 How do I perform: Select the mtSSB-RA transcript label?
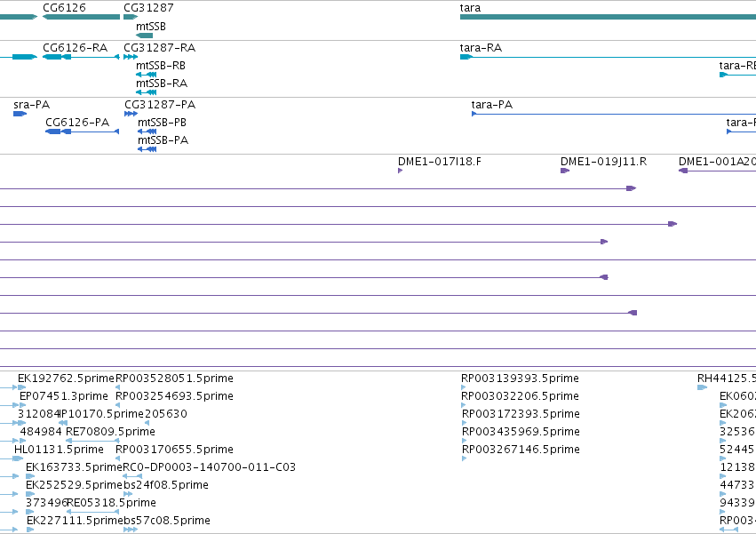pos(162,84)
